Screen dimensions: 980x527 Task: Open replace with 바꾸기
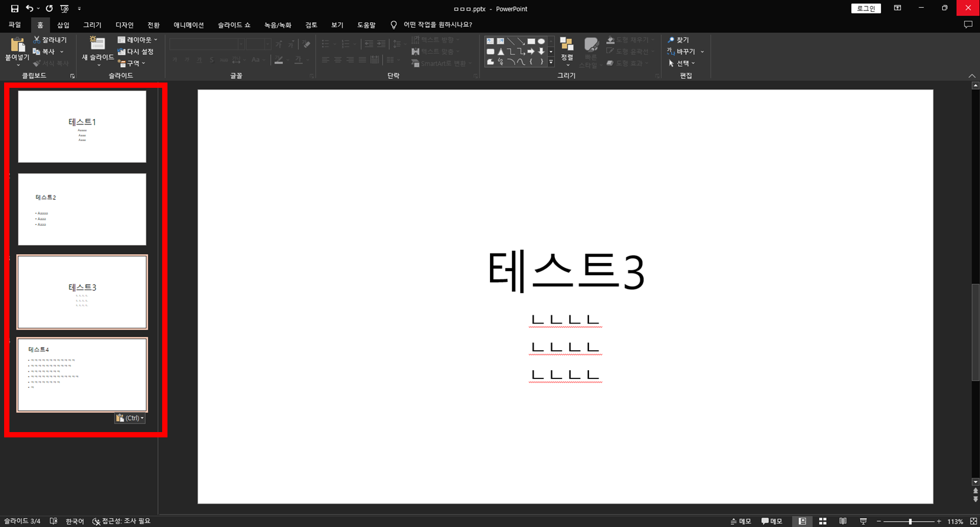coord(681,51)
